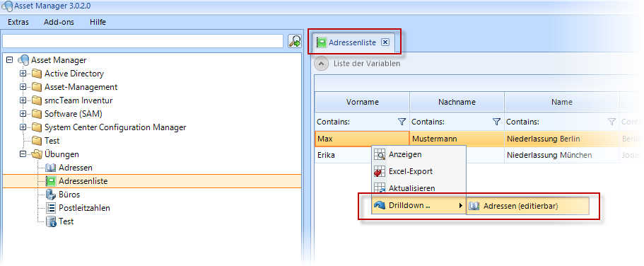
Task: Select the Büros tree item
Action: [69, 195]
